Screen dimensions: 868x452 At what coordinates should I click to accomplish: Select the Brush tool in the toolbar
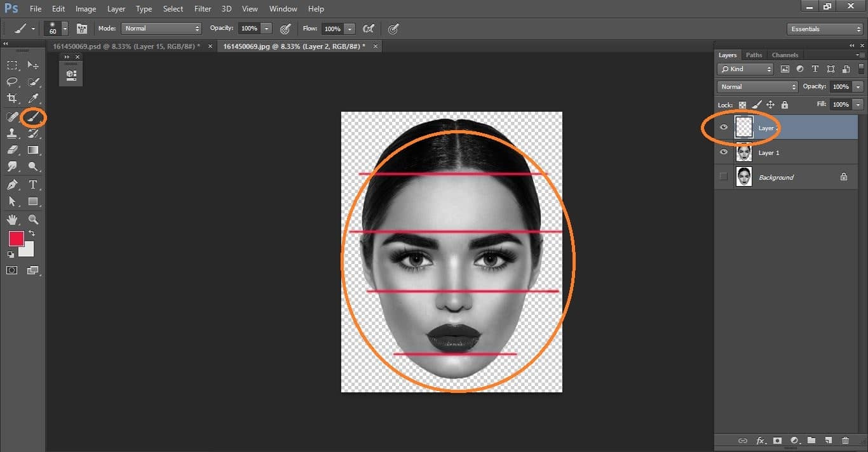32,116
